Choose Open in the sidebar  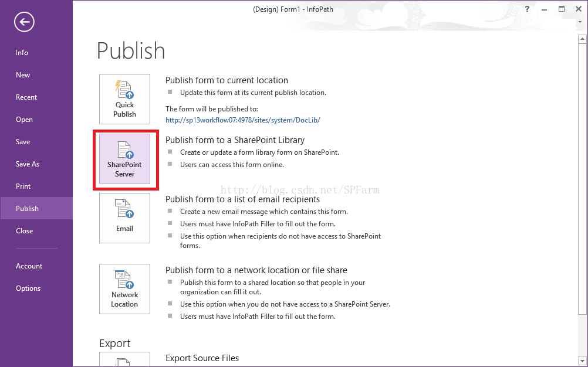point(24,120)
